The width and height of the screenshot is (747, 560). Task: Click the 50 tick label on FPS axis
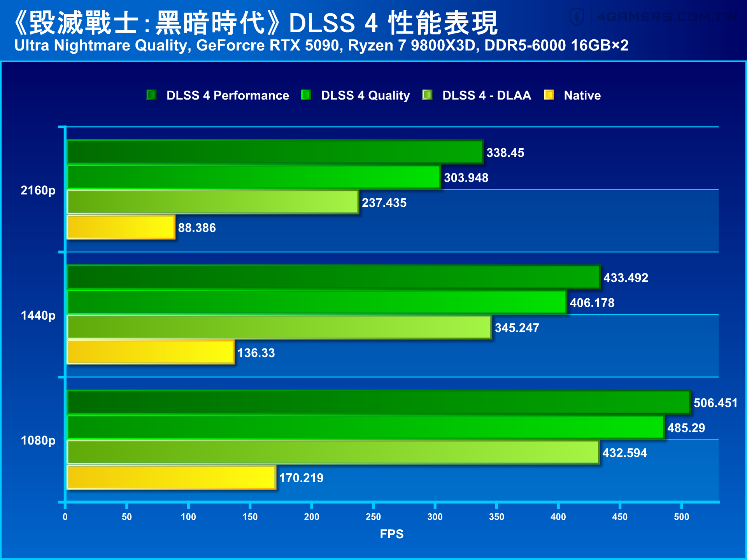(127, 517)
